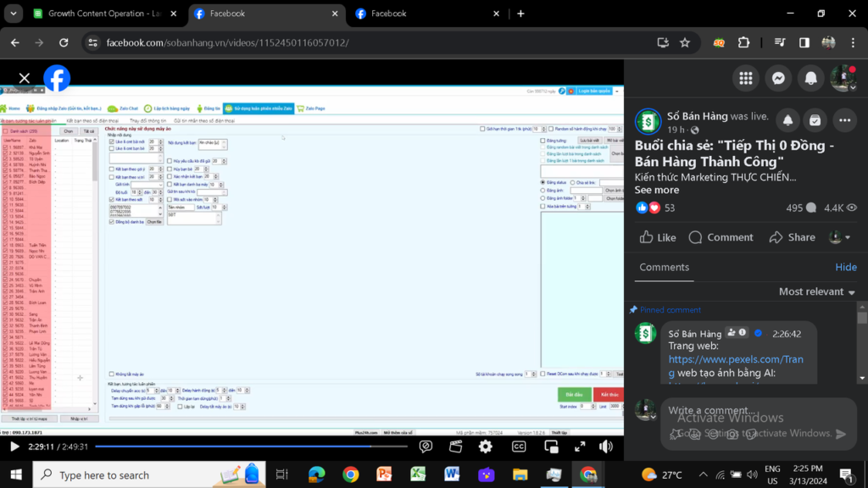Image resolution: width=868 pixels, height=488 pixels.
Task: Open video settings gear
Action: point(486,446)
